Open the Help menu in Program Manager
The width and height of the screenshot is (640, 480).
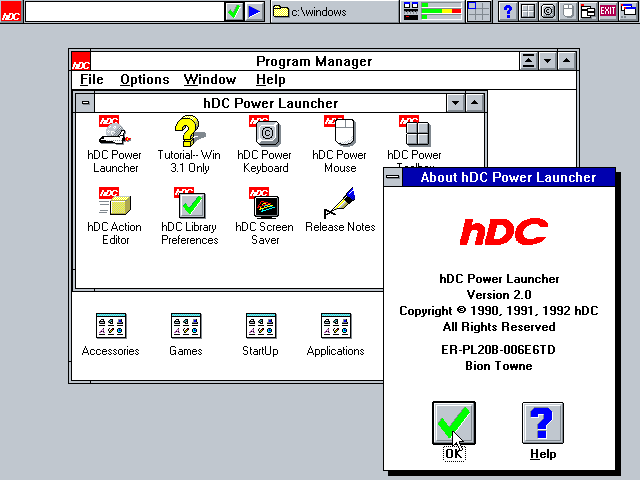[271, 80]
